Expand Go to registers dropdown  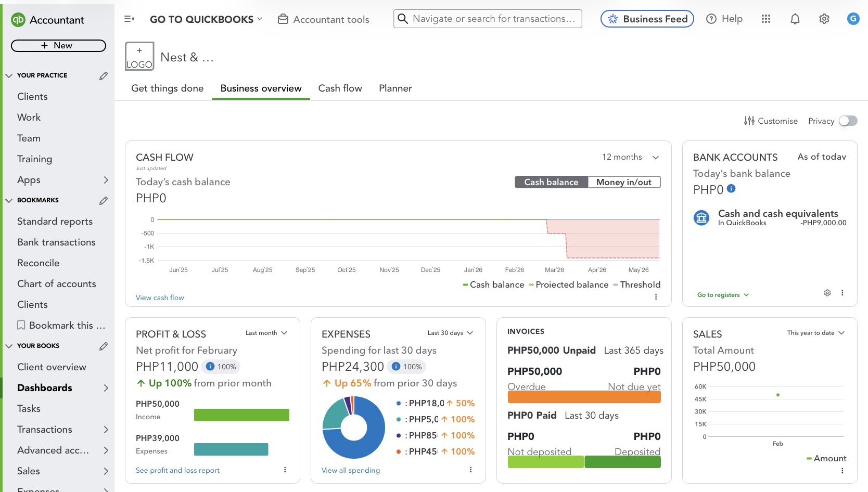pyautogui.click(x=723, y=295)
